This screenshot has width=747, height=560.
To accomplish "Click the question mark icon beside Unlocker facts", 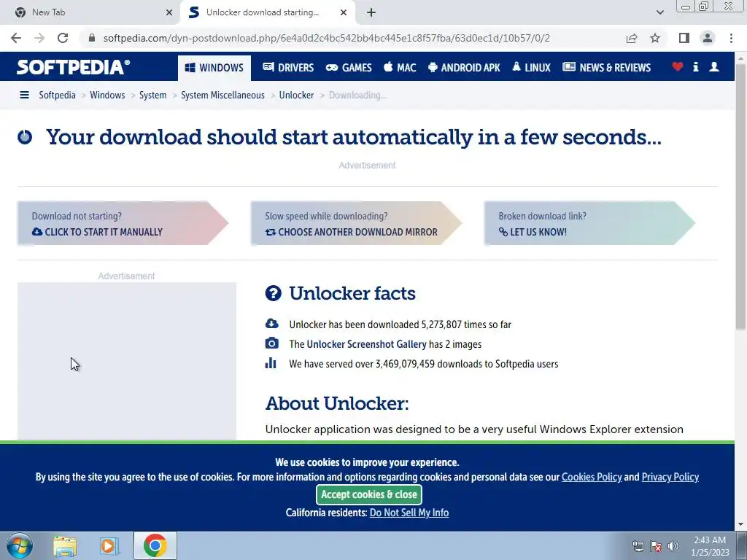I will point(274,293).
